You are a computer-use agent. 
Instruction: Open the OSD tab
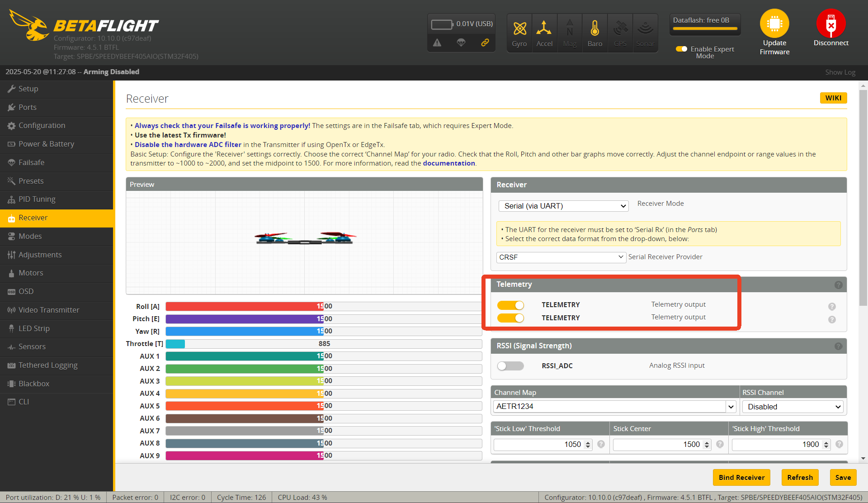click(57, 292)
